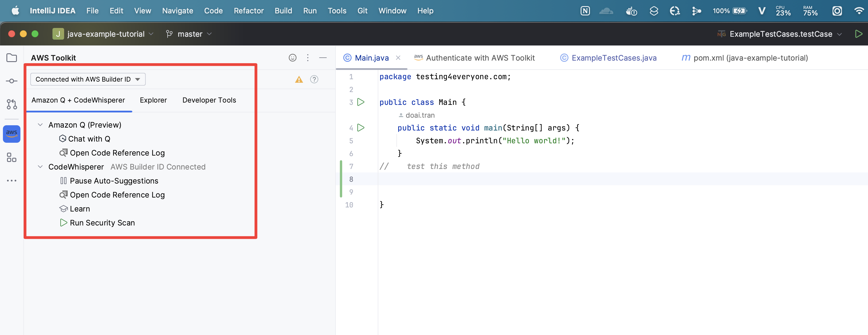Click the V menu bar icon
This screenshot has width=868, height=335.
[762, 11]
